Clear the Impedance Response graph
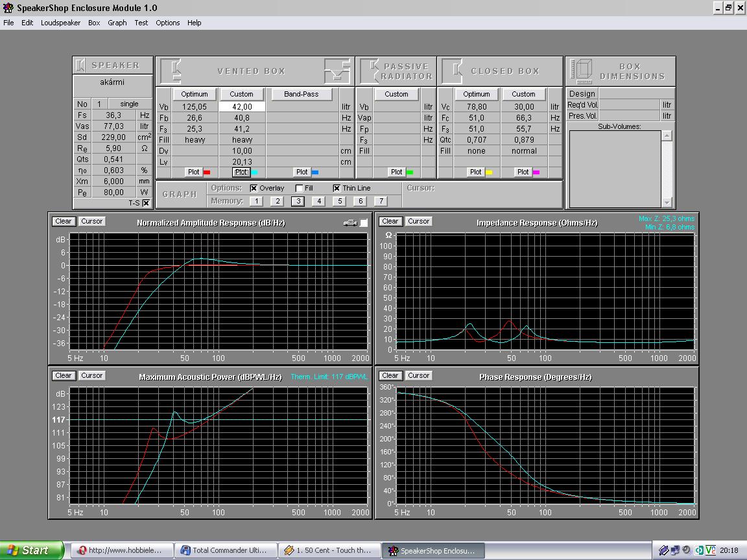This screenshot has width=747, height=560. coord(390,222)
